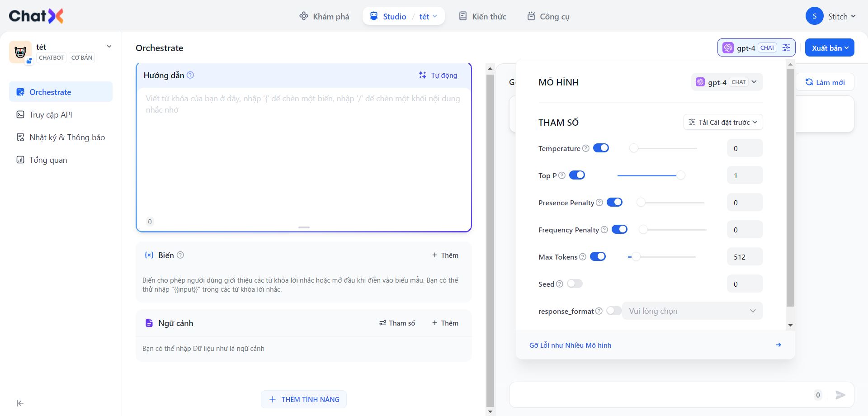The width and height of the screenshot is (868, 416).
Task: Click the Xuất bản button
Action: pyautogui.click(x=829, y=48)
